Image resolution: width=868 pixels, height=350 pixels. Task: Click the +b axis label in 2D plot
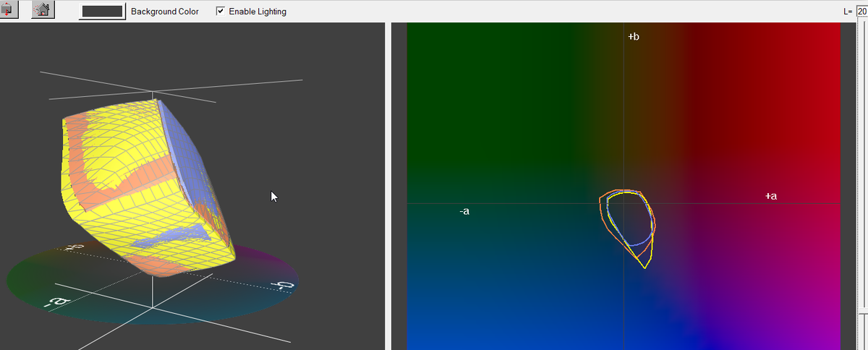(634, 36)
